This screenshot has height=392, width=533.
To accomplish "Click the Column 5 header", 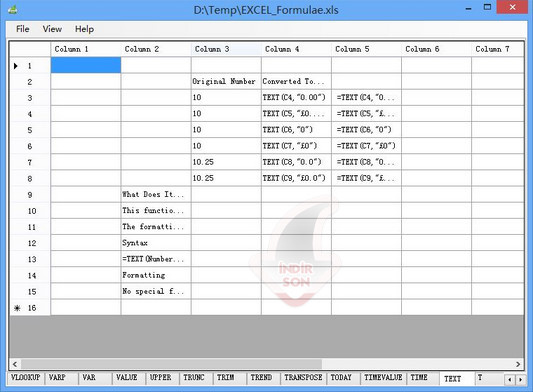I will pyautogui.click(x=366, y=49).
